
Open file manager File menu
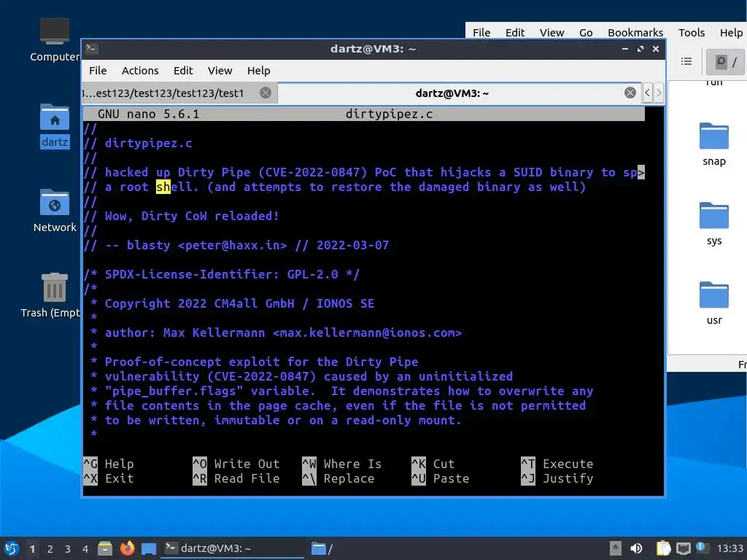pos(481,32)
